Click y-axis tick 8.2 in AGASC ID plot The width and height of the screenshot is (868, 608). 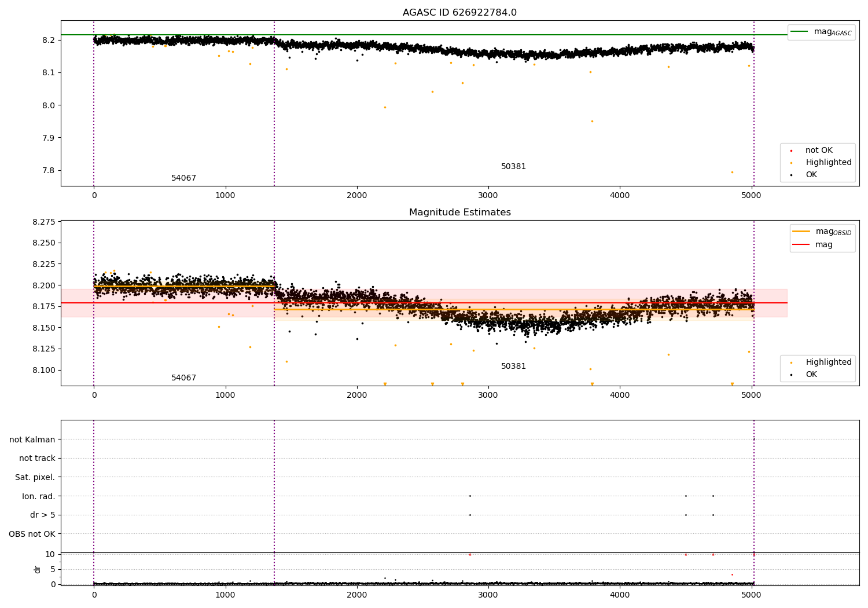[49, 41]
